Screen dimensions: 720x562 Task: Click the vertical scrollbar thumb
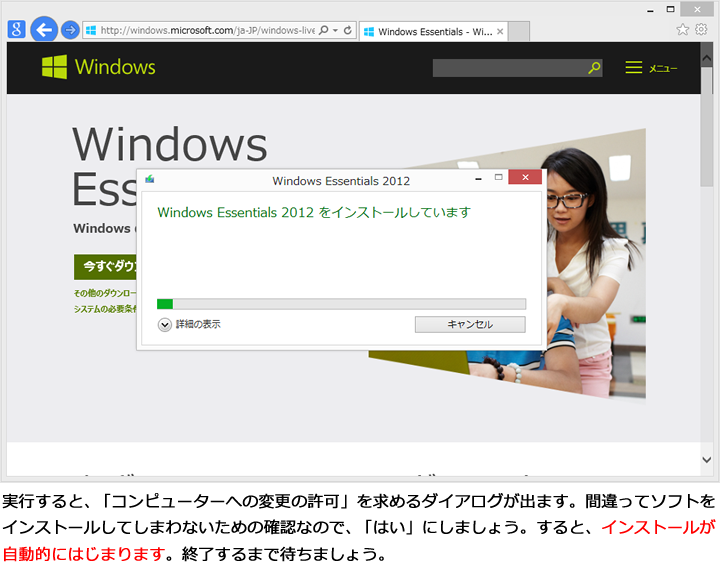707,127
